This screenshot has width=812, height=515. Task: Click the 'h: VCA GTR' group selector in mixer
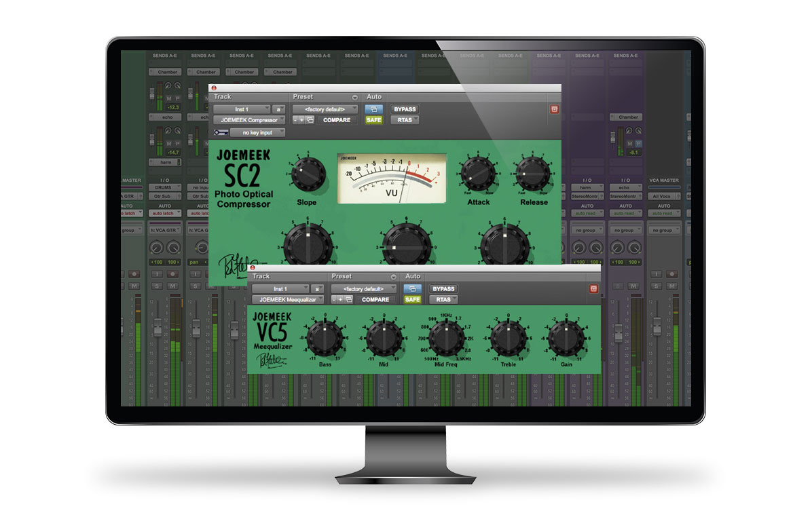[x=165, y=230]
